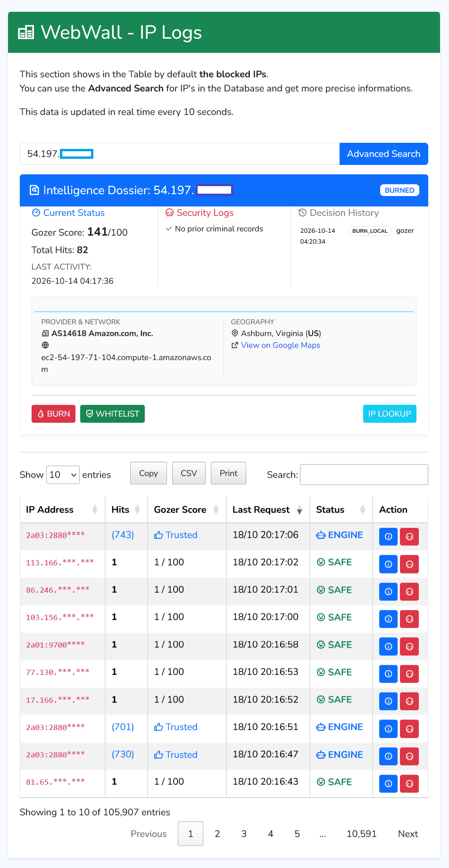Click red action icon for 743 hits row

pos(409,536)
